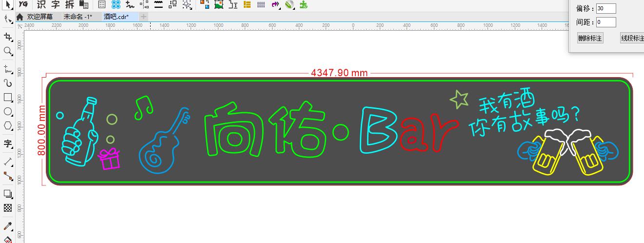Click the clipboard document icon beside 拆

(x=84, y=5)
